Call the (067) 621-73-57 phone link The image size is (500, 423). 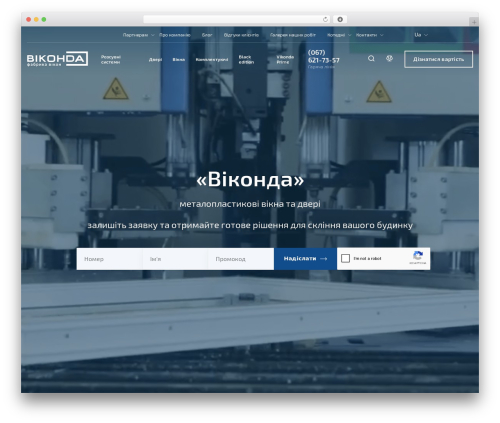[323, 57]
